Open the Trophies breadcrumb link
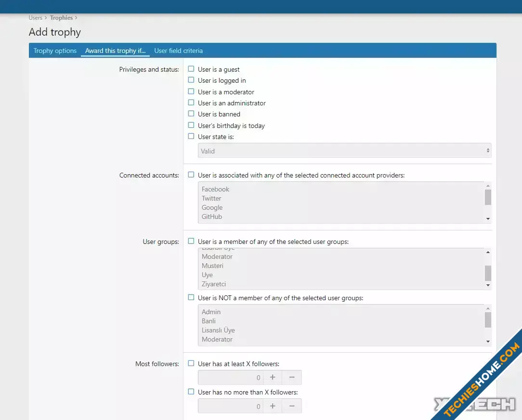 click(x=61, y=18)
